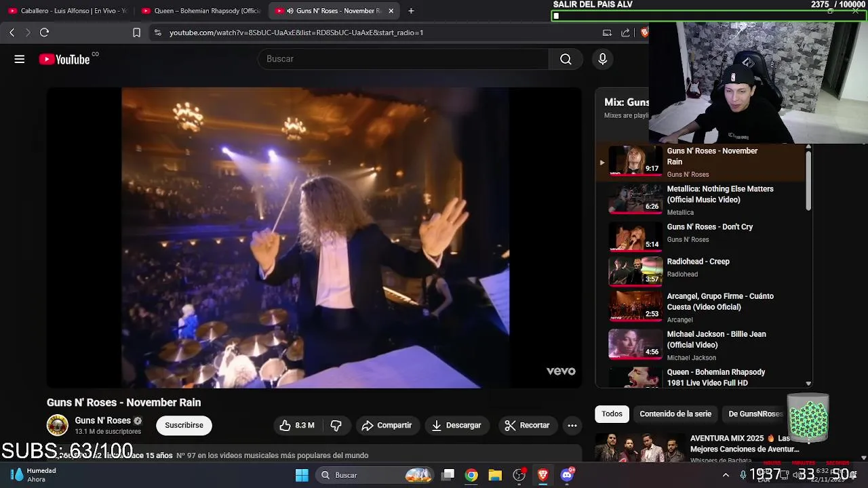Go back in the browser

coord(12,33)
